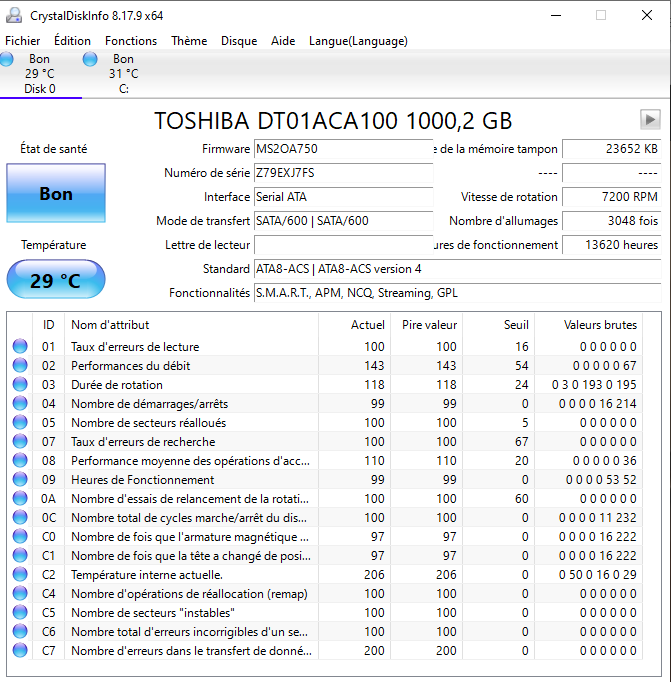671x682 pixels.
Task: Select the Disk 0 status orb
Action: pos(7,59)
